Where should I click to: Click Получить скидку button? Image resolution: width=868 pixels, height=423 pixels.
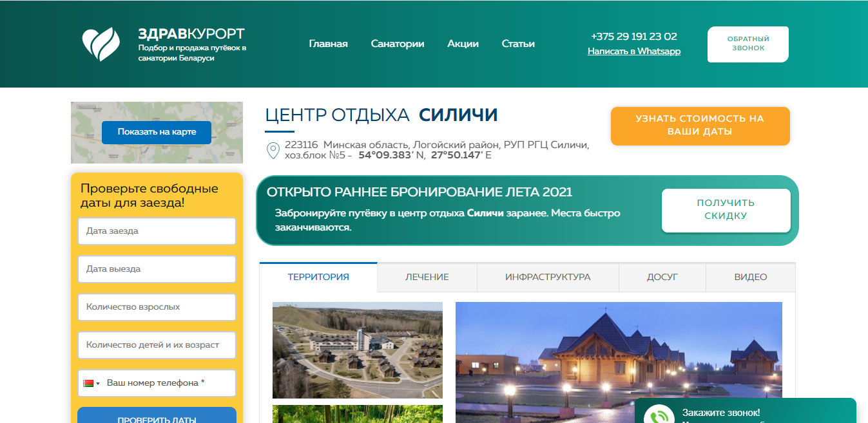726,210
